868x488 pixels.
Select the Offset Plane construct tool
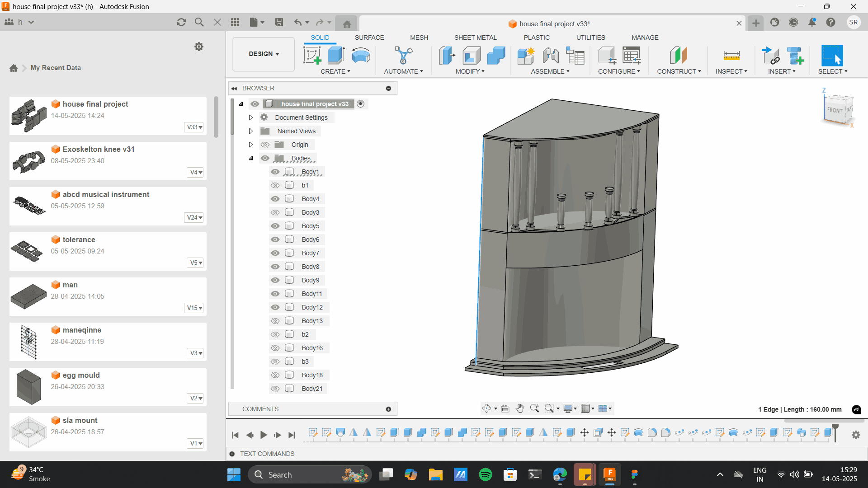pyautogui.click(x=679, y=56)
